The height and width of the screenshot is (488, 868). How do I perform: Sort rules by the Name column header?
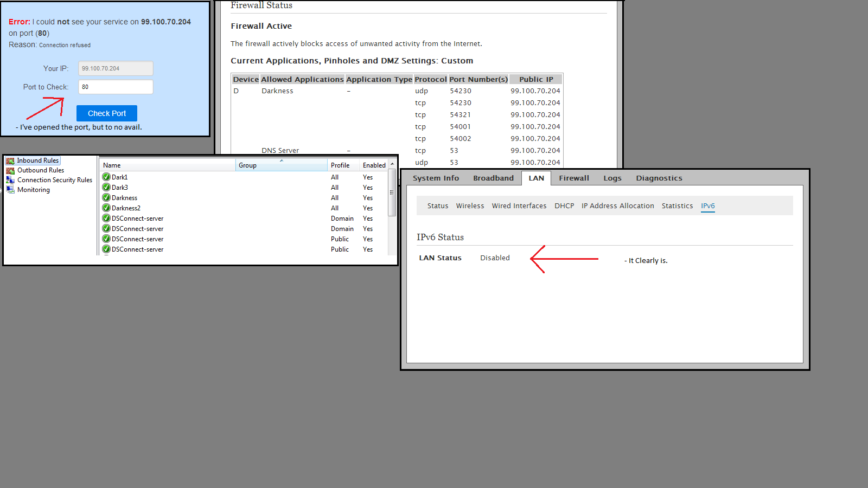point(167,165)
